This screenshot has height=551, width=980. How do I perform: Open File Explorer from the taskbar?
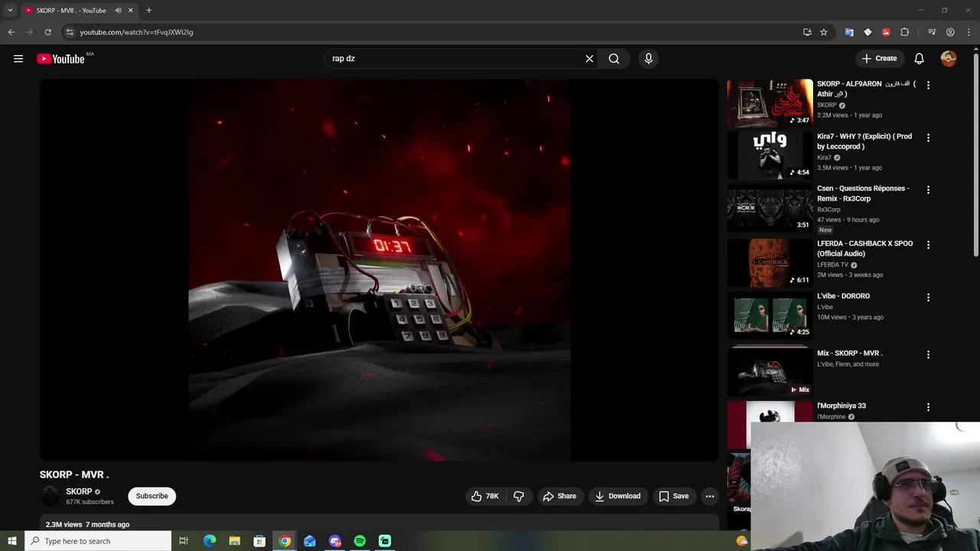tap(234, 541)
